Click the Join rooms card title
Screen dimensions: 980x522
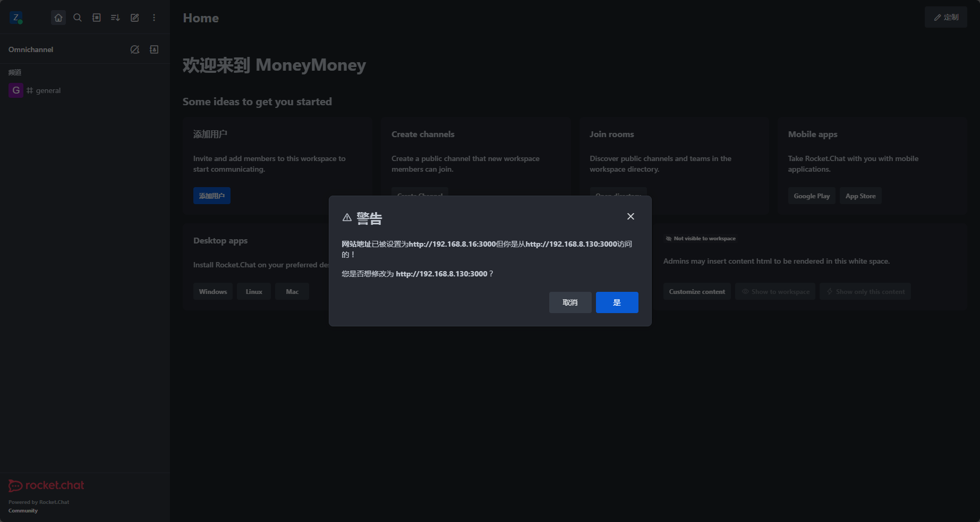coord(611,134)
